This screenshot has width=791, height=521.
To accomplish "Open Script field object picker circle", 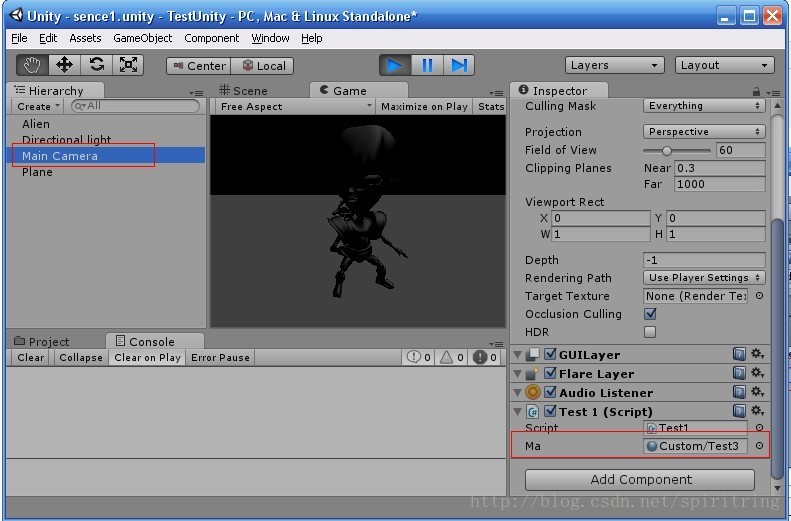I will (x=759, y=428).
